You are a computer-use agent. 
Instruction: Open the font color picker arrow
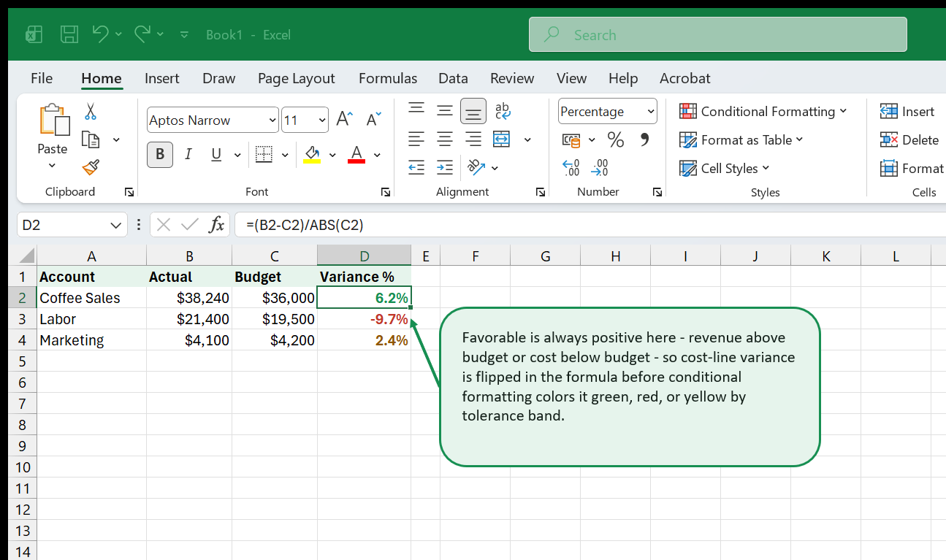click(x=377, y=155)
